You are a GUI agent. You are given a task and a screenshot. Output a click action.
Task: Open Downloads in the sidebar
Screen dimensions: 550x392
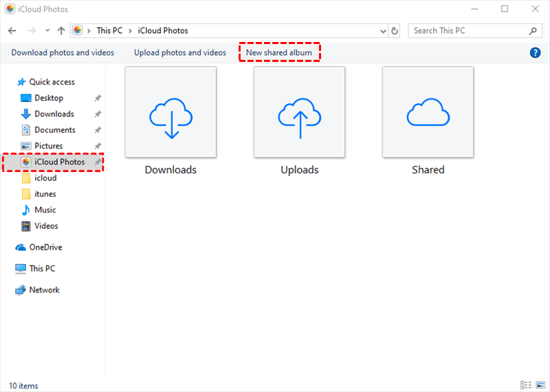pyautogui.click(x=54, y=113)
